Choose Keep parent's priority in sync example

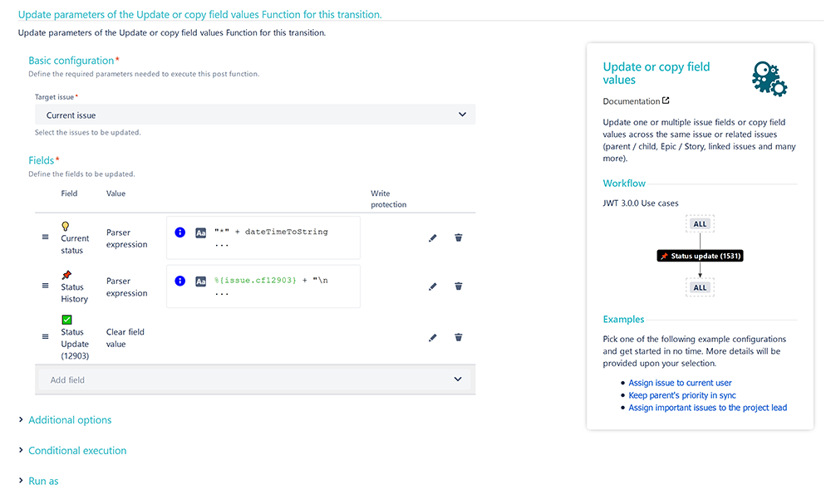tap(682, 395)
